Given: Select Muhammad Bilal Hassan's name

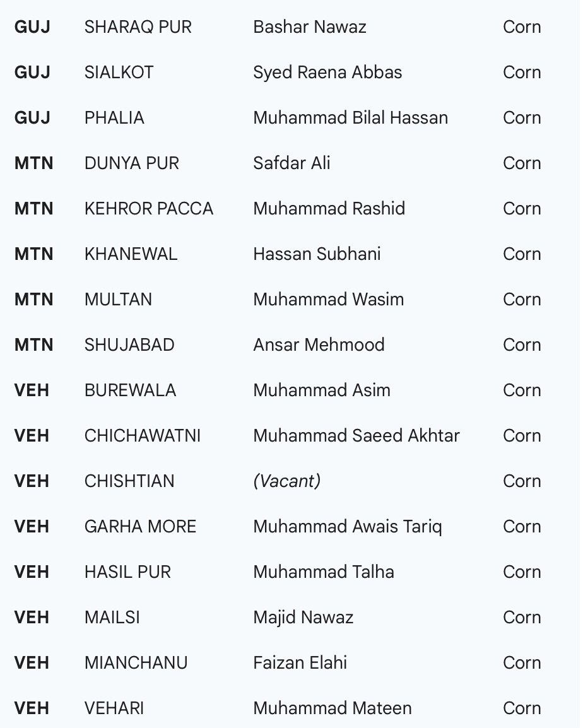Looking at the screenshot, I should (350, 118).
